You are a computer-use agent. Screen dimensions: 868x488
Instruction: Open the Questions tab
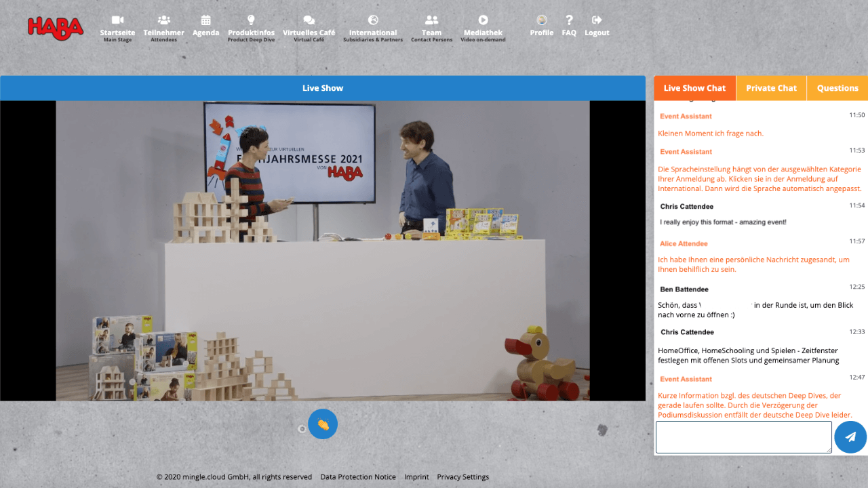(x=837, y=88)
